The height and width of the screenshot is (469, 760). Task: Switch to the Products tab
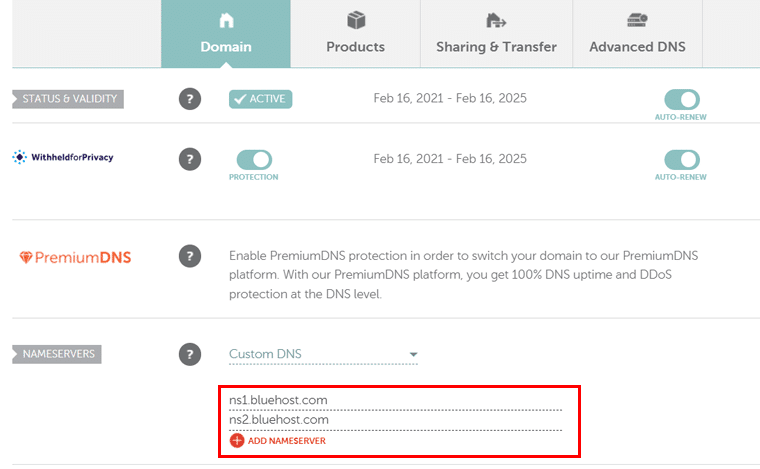(x=356, y=33)
